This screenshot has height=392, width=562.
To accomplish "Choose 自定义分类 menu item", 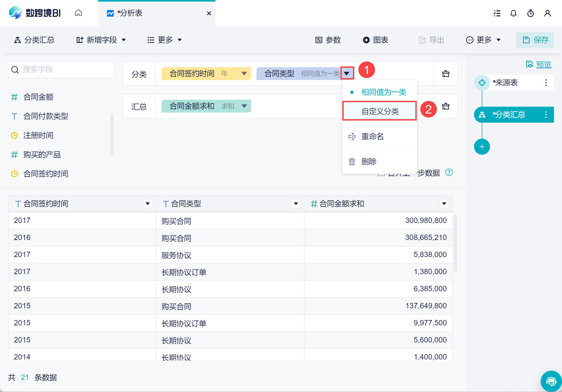I will [x=380, y=111].
